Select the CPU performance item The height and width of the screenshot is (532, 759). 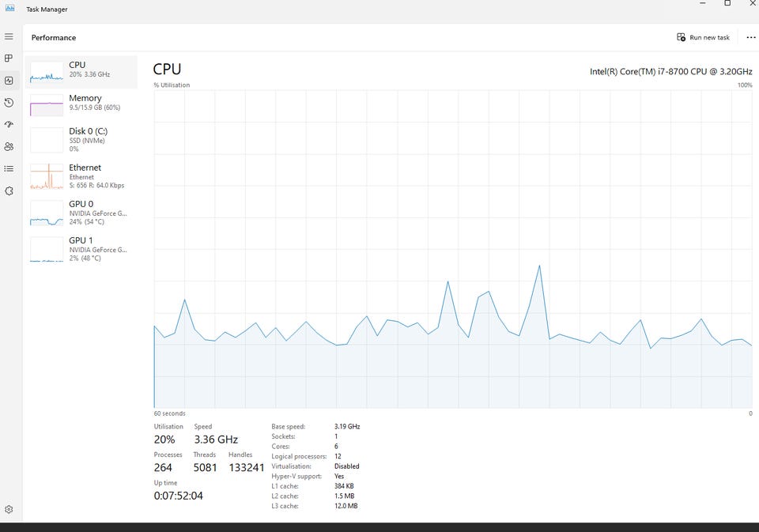[81, 72]
